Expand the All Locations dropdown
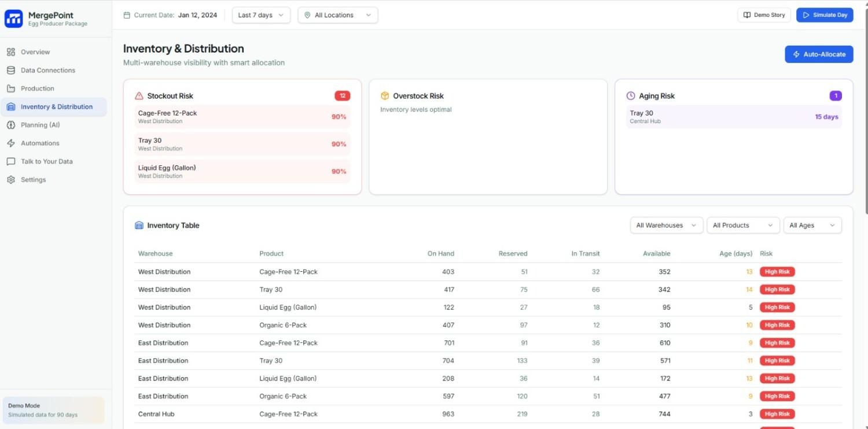The width and height of the screenshot is (868, 429). tap(337, 15)
